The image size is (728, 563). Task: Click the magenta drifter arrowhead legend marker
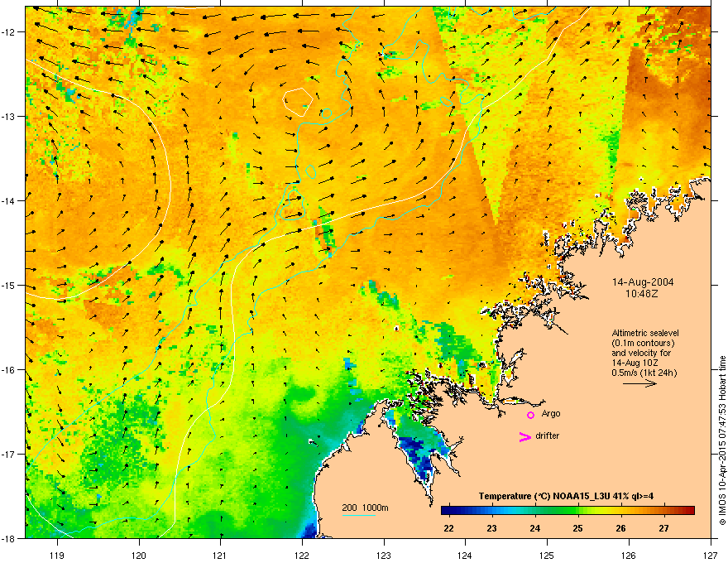524,436
